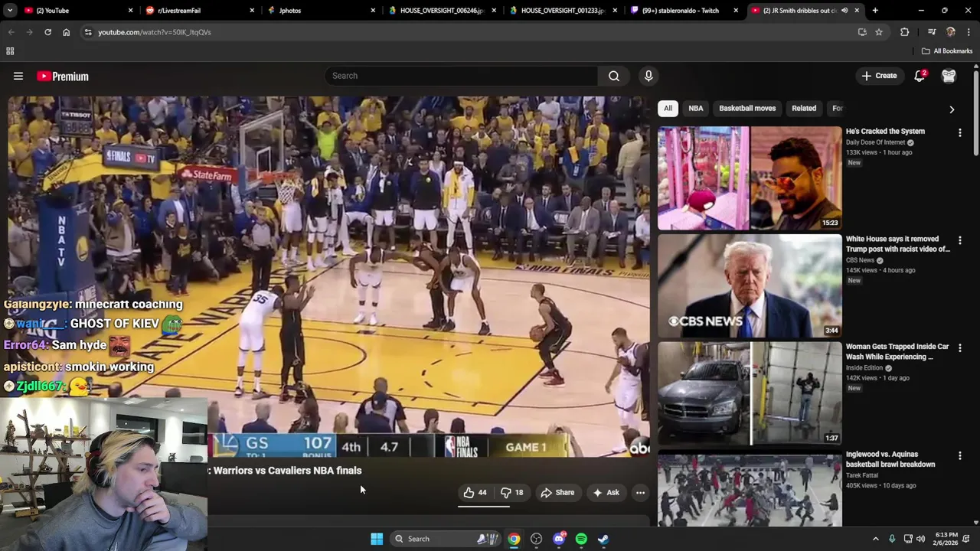Open options for He's Cracked the System
The height and width of the screenshot is (551, 980).
pyautogui.click(x=959, y=133)
